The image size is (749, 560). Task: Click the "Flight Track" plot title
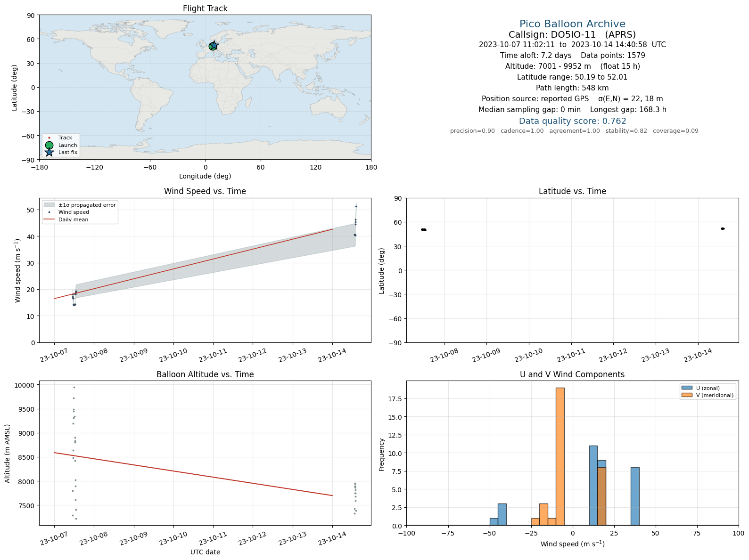205,8
